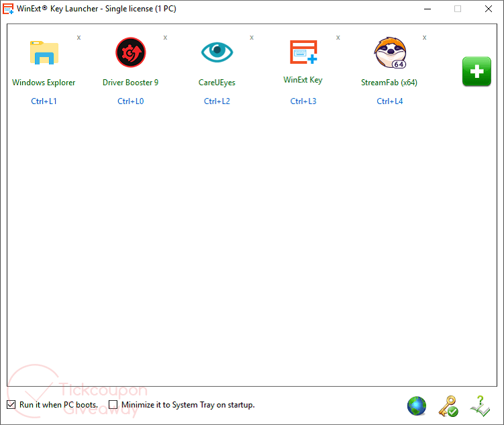This screenshot has width=504, height=425.
Task: Add a new shortcut with green plus
Action: (x=476, y=71)
